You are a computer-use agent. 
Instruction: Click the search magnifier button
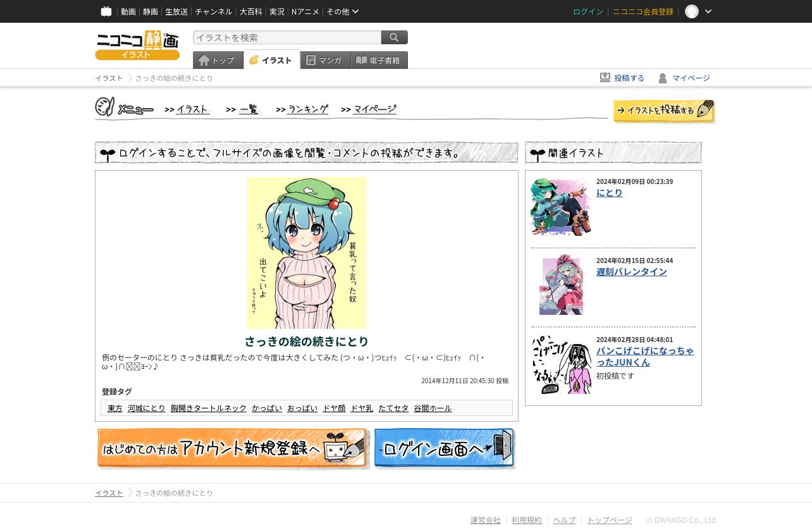pyautogui.click(x=395, y=37)
